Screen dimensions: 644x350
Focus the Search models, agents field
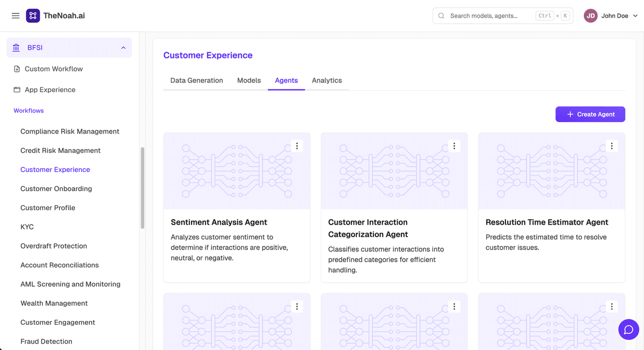pyautogui.click(x=503, y=16)
